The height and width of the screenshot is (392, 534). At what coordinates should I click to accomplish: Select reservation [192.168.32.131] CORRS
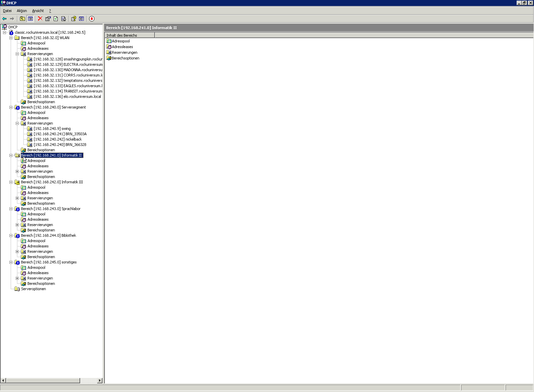[x=68, y=75]
